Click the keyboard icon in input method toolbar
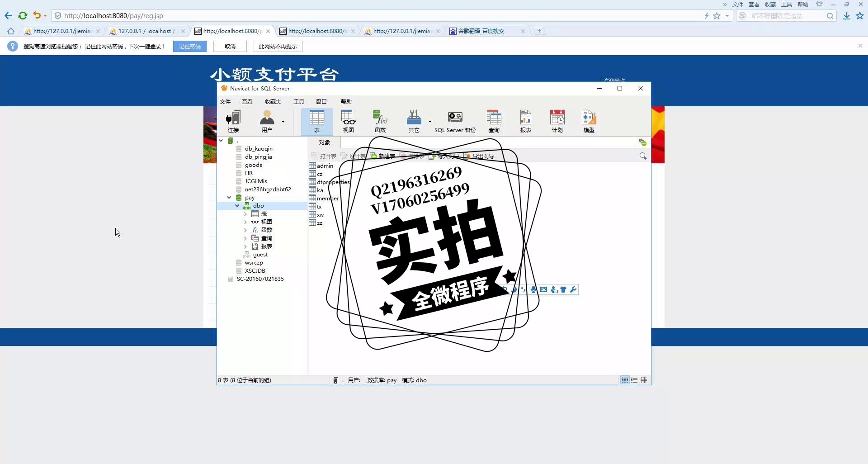This screenshot has height=464, width=868. [x=543, y=289]
